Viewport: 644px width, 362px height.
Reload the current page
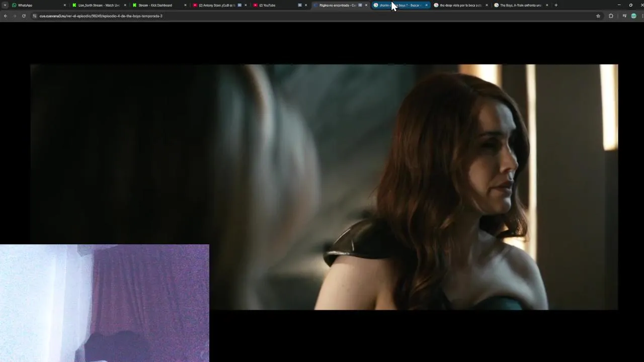click(24, 16)
